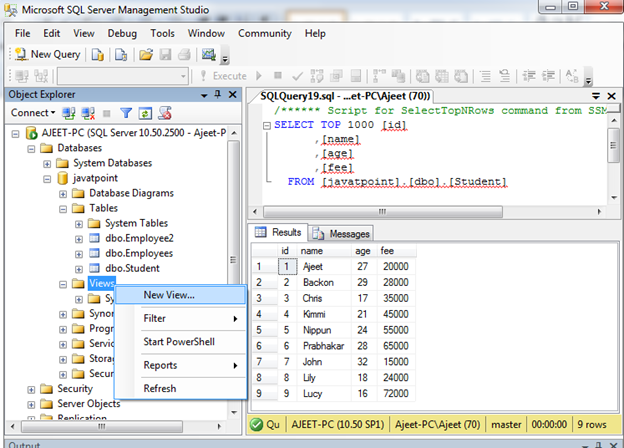Collapse the Databases folder

[x=31, y=149]
